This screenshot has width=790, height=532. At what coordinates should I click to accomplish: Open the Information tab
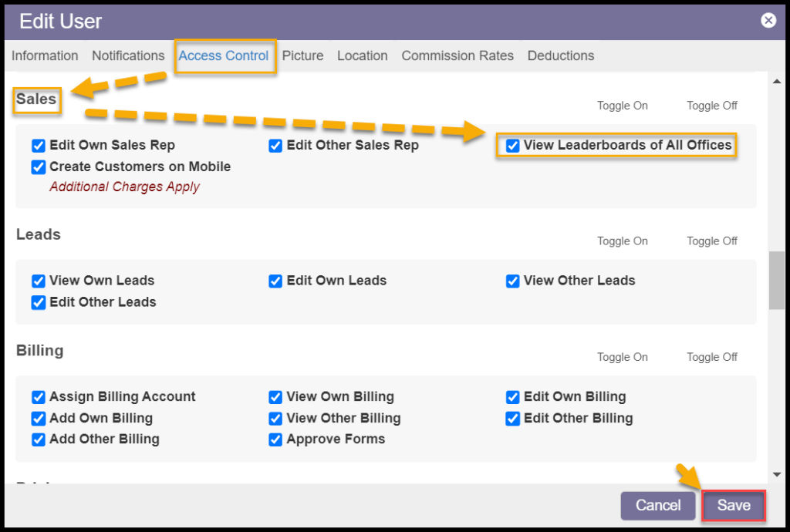(x=45, y=56)
